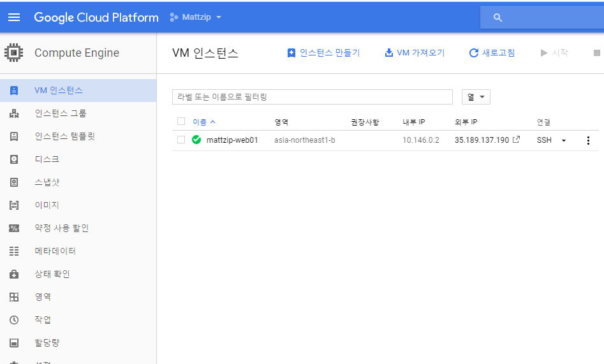This screenshot has width=604, height=364.
Task: Click the VM 인스턴스 sidebar icon
Action: [x=14, y=91]
